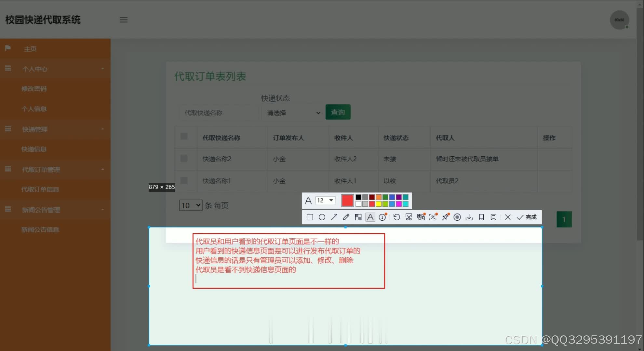Check the 快递名称1 row checkbox
644x351 pixels.
(184, 180)
